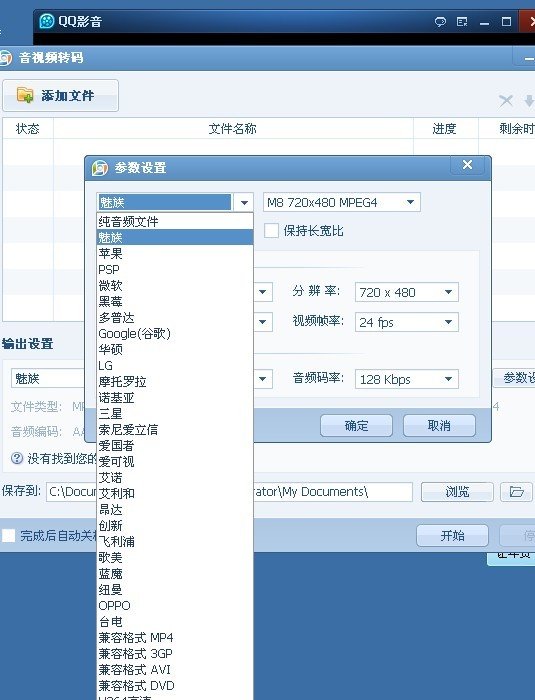This screenshot has width=535, height=700.
Task: Select 艾利和 from the device list
Action: pyautogui.click(x=175, y=494)
